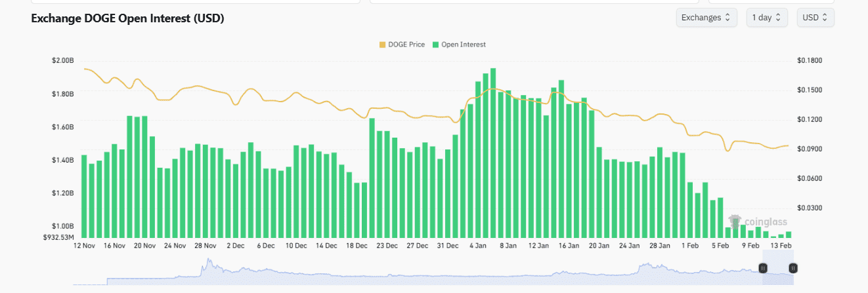Click the green Open Interest legend swatch
The width and height of the screenshot is (868, 293).
coord(434,45)
